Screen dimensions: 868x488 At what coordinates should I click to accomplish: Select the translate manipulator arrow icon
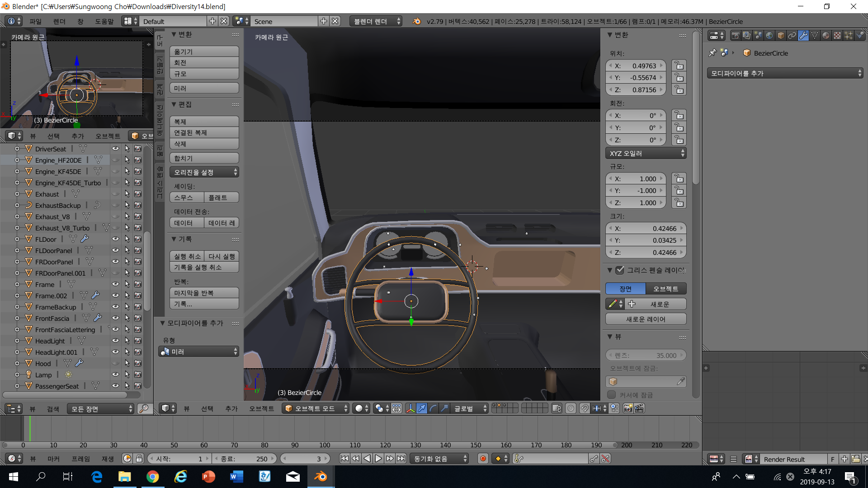coord(421,408)
